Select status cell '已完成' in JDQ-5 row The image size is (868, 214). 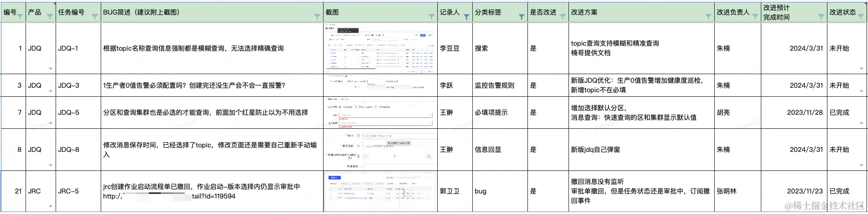[x=846, y=112]
